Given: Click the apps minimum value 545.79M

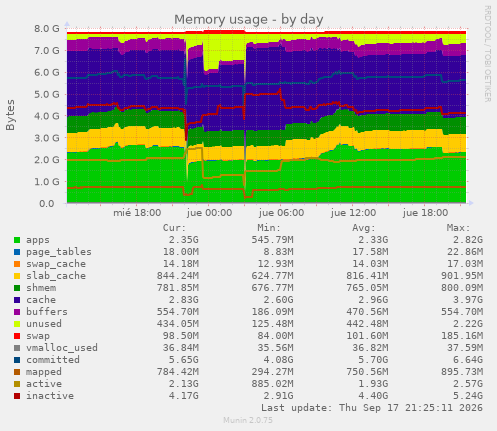Looking at the screenshot, I should coord(272,240).
